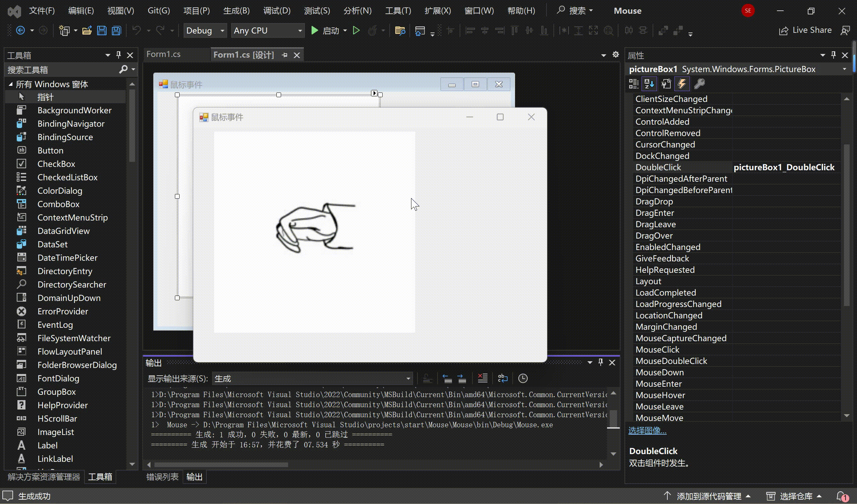This screenshot has height=504, width=857.
Task: Toggle word wrap in Output panel
Action: [x=502, y=378]
